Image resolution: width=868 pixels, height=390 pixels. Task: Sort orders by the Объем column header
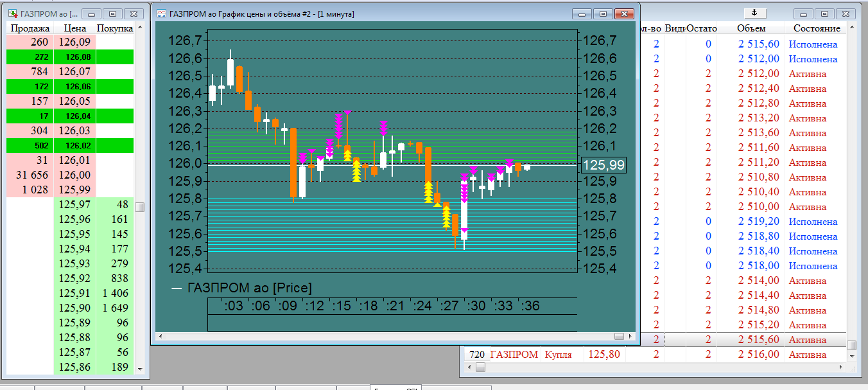click(751, 28)
